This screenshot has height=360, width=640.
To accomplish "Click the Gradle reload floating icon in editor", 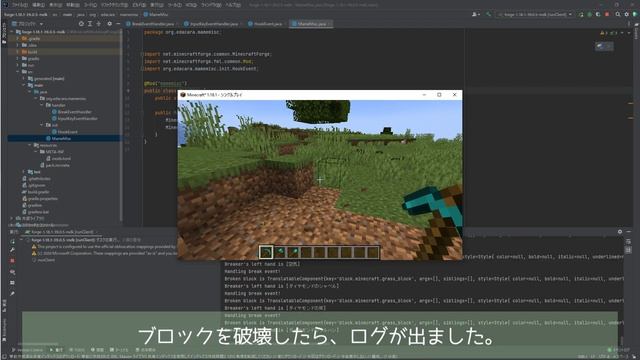I will [x=603, y=46].
